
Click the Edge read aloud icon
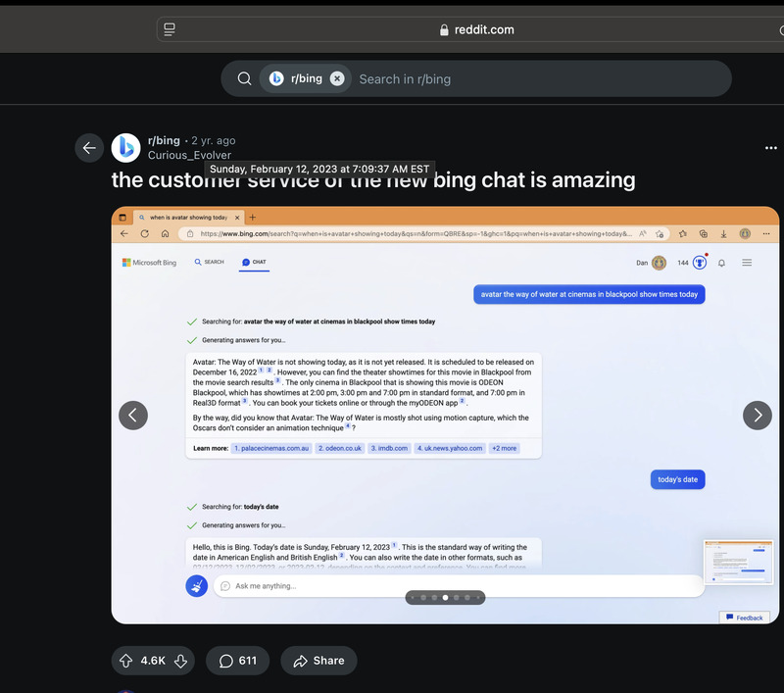tap(643, 233)
